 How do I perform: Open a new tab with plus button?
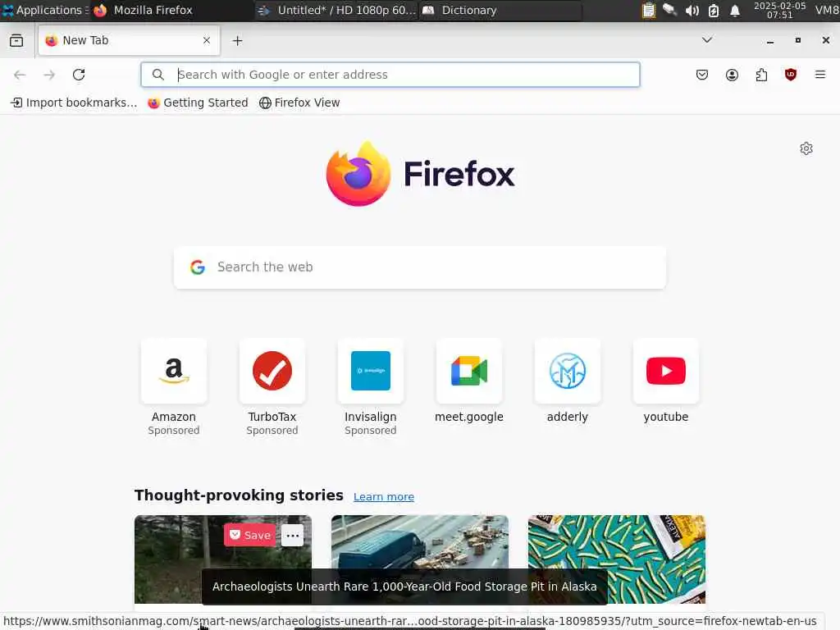pyautogui.click(x=237, y=41)
